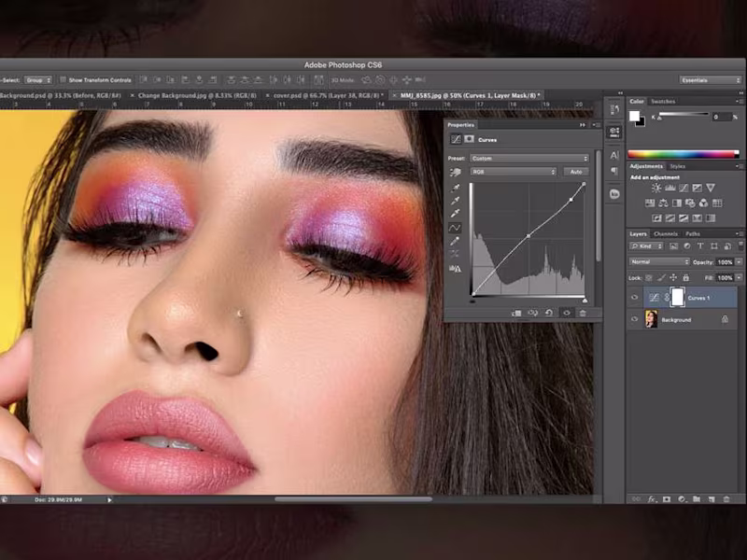Image resolution: width=747 pixels, height=560 pixels.
Task: Click the reset icon at Curves panel bottom
Action: point(549,312)
